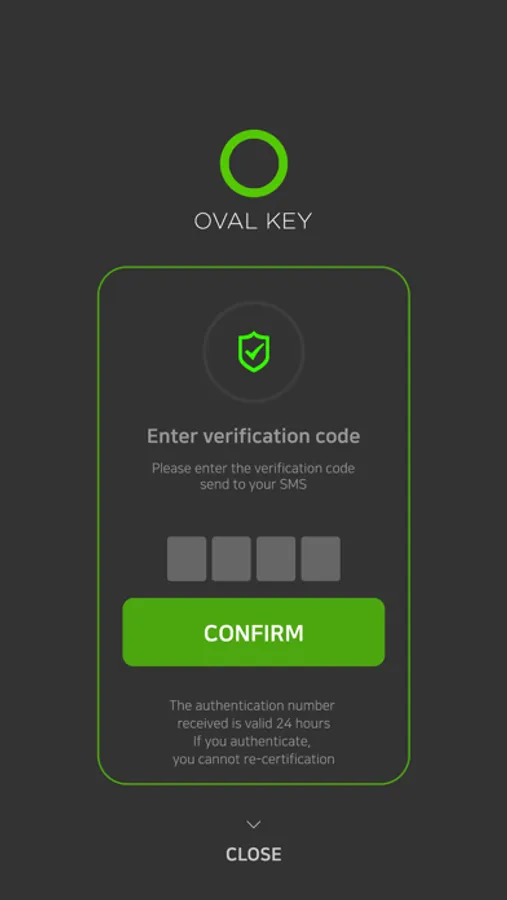Select the fourth verification digit box
This screenshot has width=507, height=900.
[x=321, y=558]
